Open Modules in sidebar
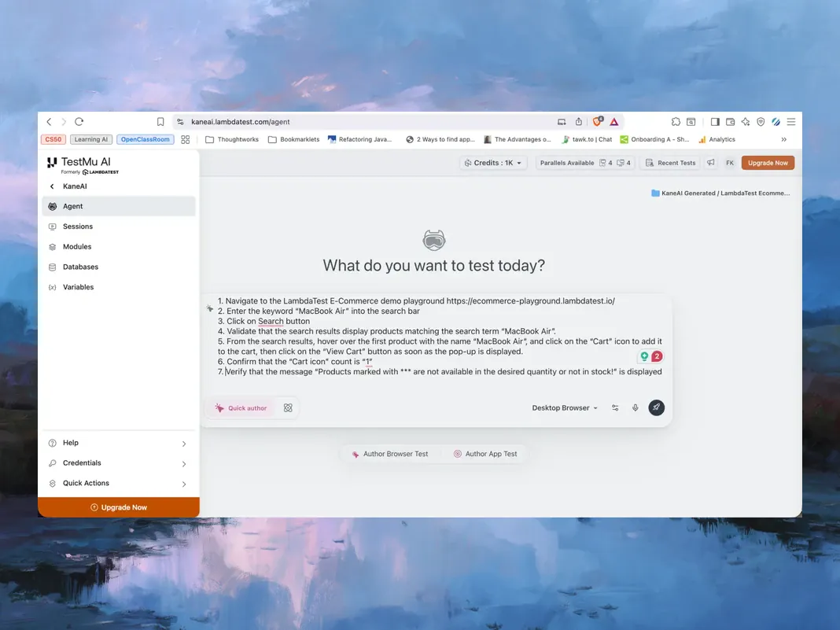 pyautogui.click(x=119, y=246)
